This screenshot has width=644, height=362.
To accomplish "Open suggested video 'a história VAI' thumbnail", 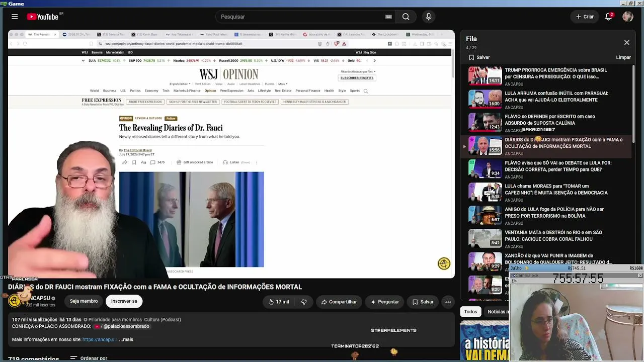I will (x=484, y=342).
